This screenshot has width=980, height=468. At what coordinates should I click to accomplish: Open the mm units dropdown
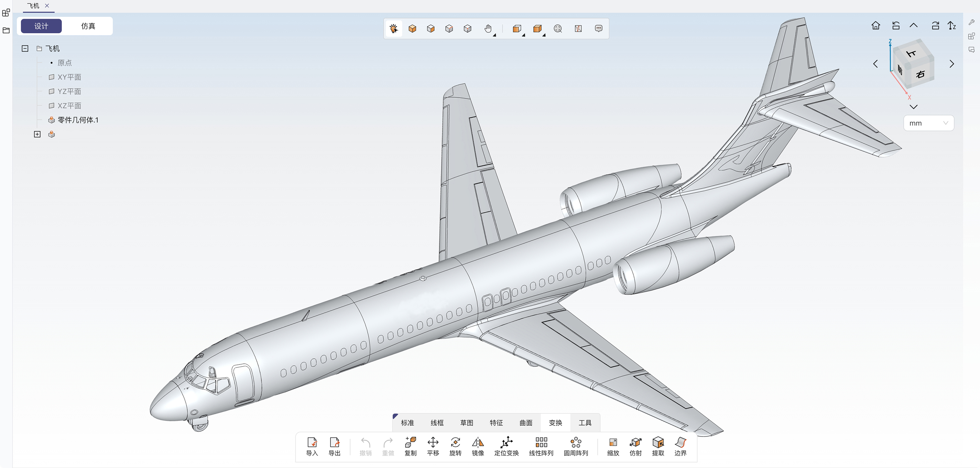[928, 123]
